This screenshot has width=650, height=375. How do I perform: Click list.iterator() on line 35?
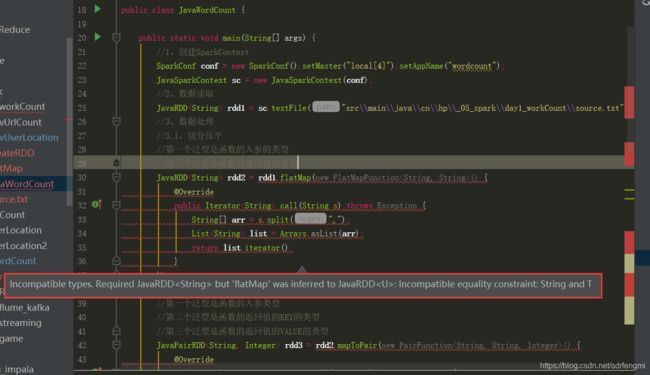coord(255,248)
